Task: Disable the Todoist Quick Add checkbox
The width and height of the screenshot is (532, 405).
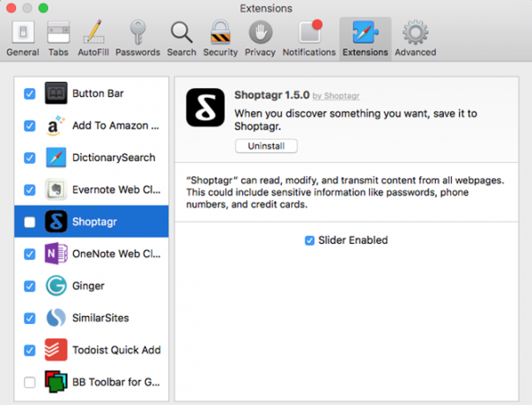Action: (x=30, y=350)
